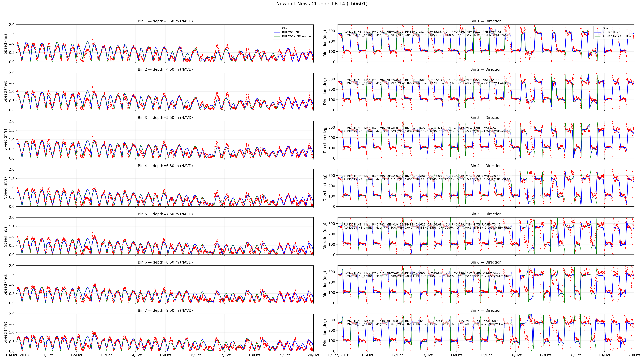Click the 'Direction (deg)' axis label of Bin 2
This screenshot has height=361, width=644.
point(325,92)
